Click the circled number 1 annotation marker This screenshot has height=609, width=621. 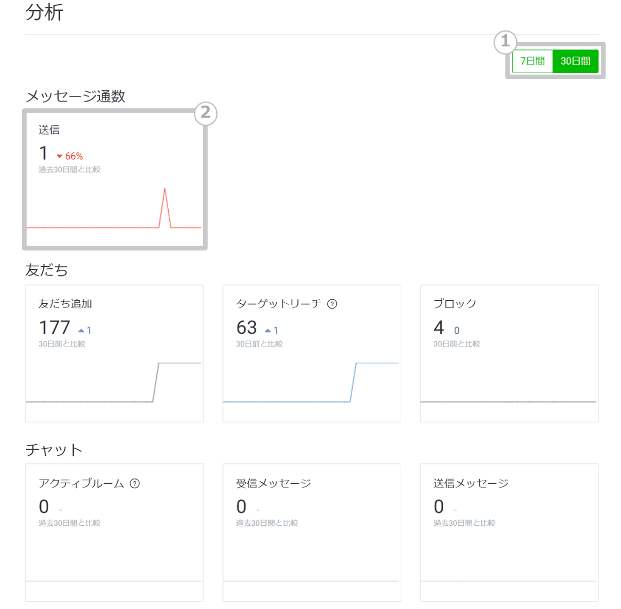[506, 41]
